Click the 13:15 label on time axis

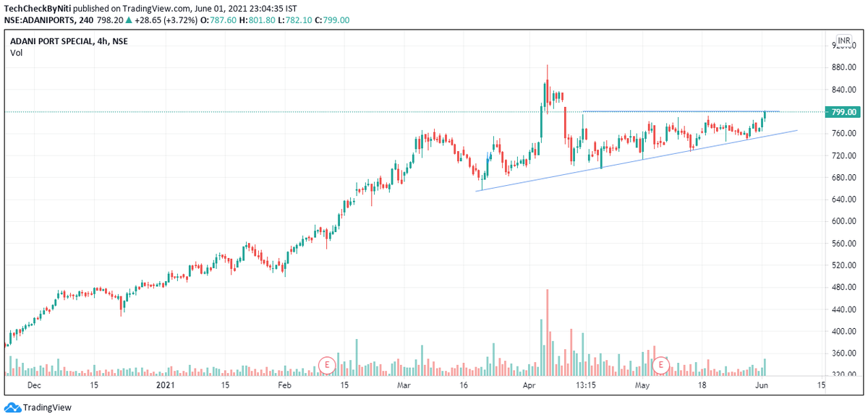pos(586,385)
